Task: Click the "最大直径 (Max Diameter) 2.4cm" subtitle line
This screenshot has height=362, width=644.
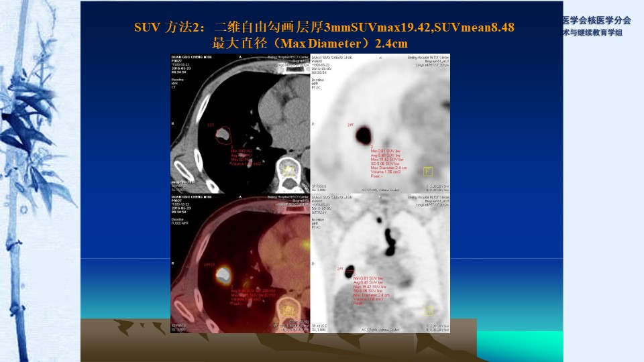Action: point(309,44)
